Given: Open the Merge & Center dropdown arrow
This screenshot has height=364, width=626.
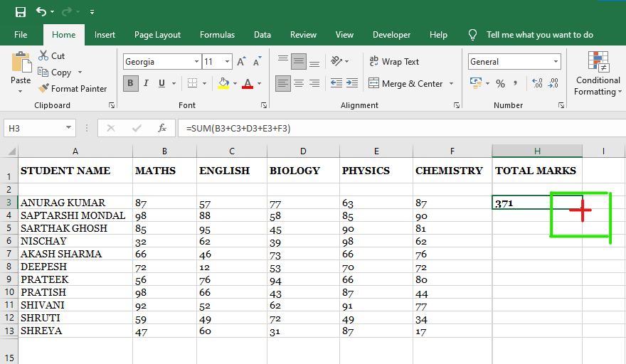Looking at the screenshot, I should [451, 84].
